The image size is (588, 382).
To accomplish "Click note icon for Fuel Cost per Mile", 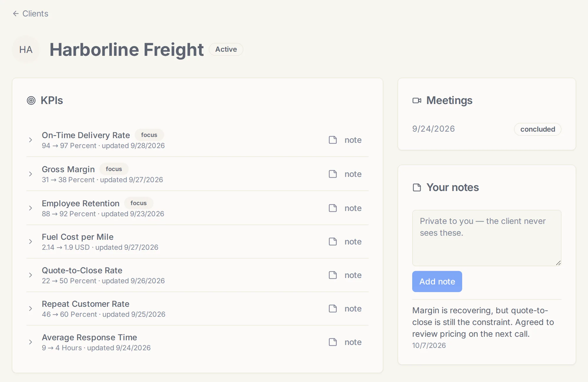I will (333, 242).
